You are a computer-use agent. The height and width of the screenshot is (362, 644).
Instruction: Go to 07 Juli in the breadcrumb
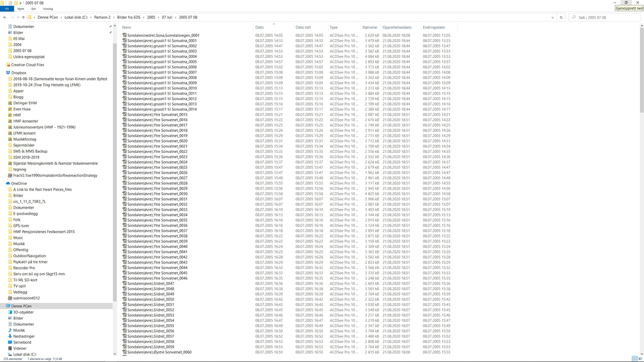click(167, 17)
